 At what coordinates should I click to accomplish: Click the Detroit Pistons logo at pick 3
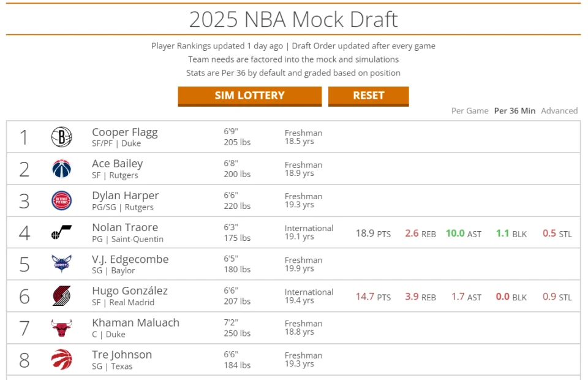pyautogui.click(x=61, y=200)
